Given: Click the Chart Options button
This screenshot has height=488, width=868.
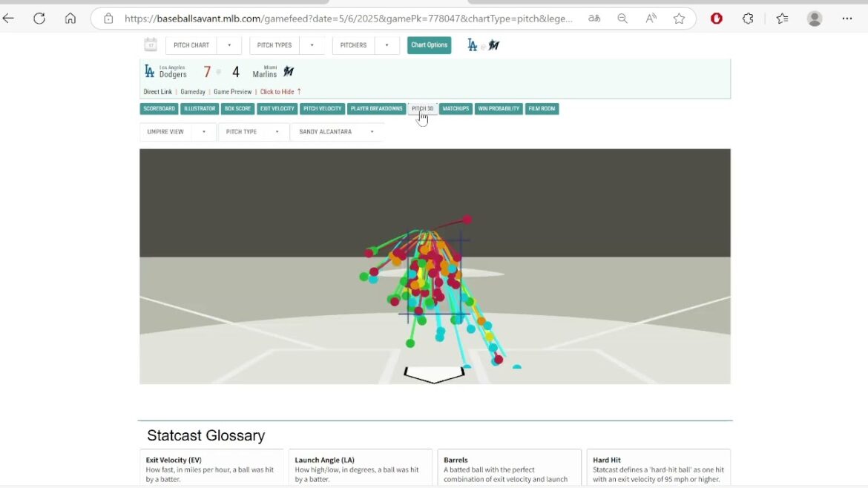Looking at the screenshot, I should coord(429,45).
